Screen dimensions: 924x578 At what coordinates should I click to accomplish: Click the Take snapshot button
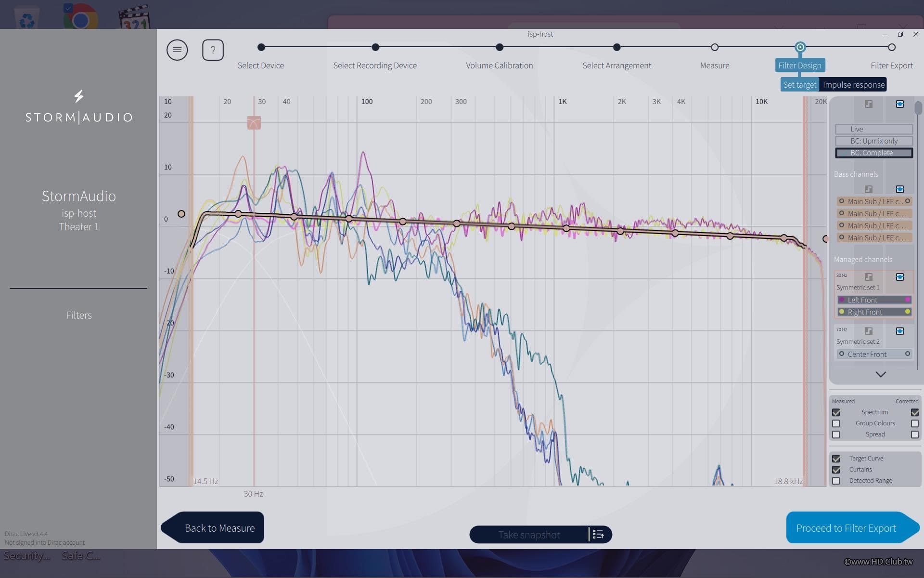click(x=529, y=535)
